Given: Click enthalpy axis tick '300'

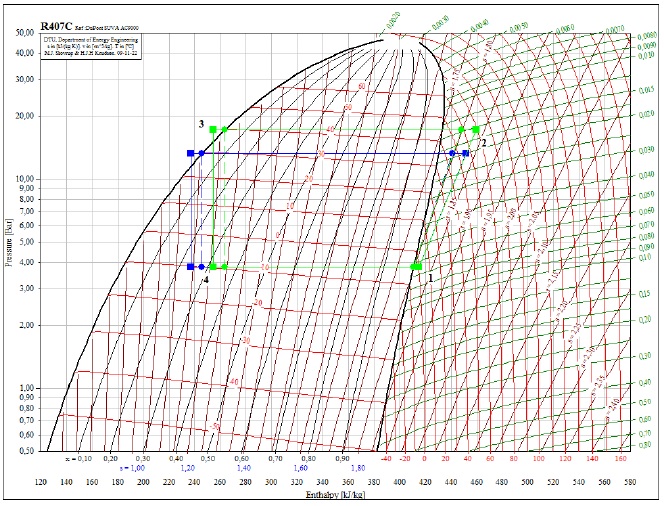Looking at the screenshot, I should coord(271,482).
